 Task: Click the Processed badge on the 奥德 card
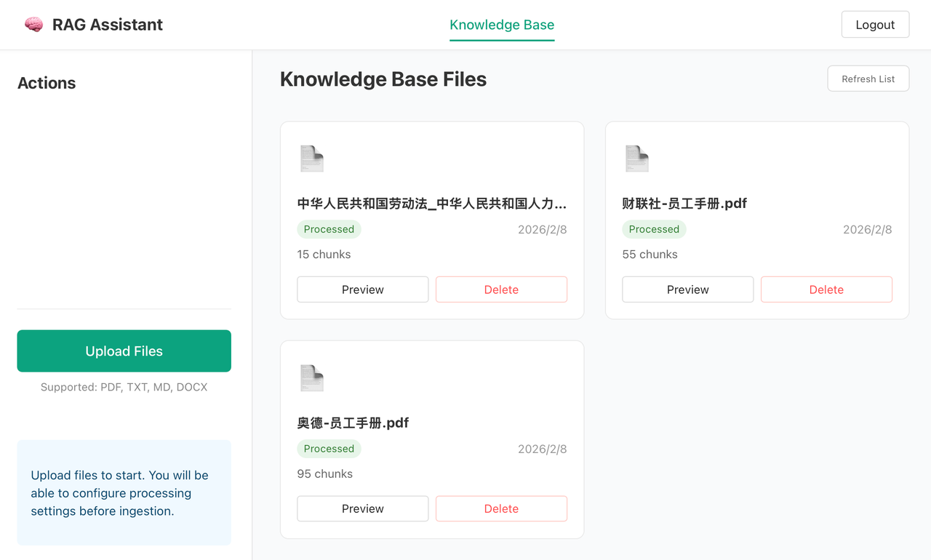tap(329, 449)
